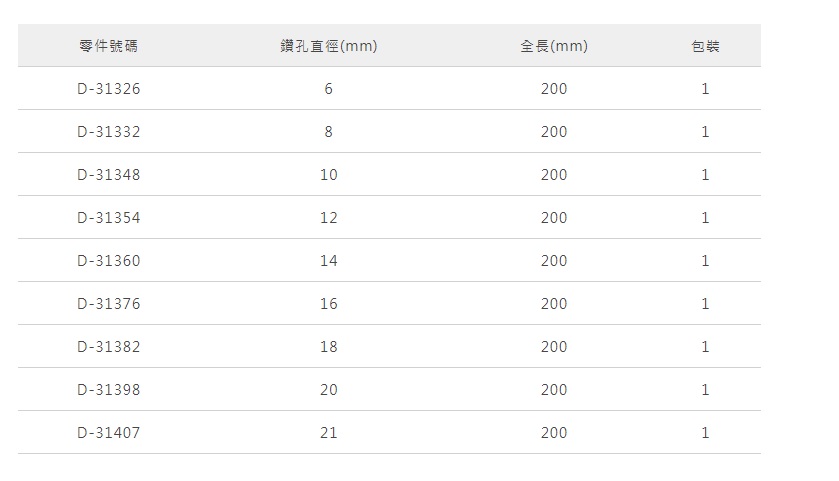839x481 pixels.
Task: Select the 10 mm drill diameter cell
Action: click(x=328, y=175)
